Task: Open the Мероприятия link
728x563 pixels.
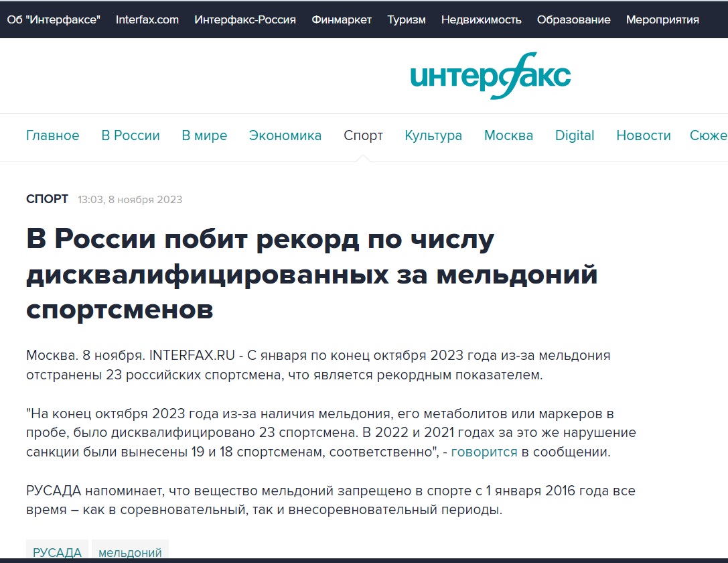Action: (662, 19)
